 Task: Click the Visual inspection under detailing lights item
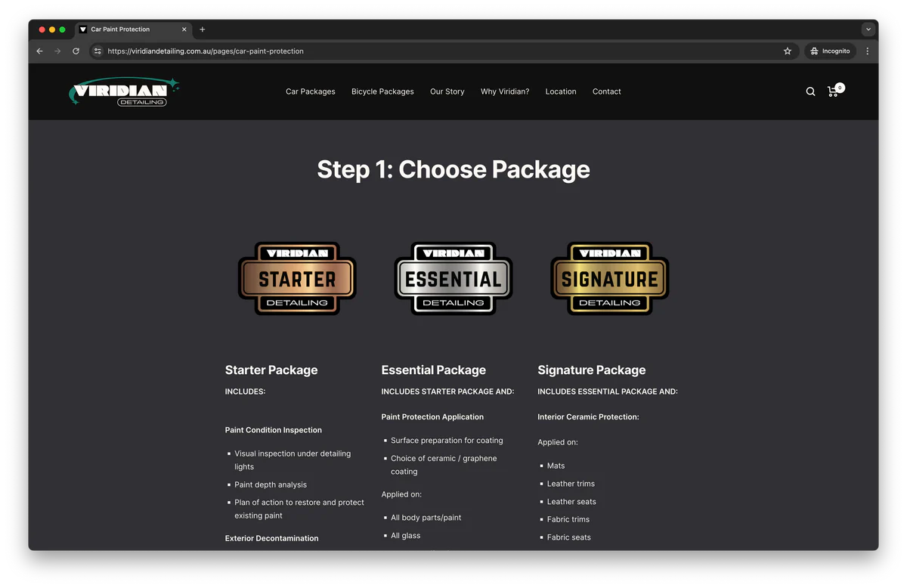click(293, 460)
